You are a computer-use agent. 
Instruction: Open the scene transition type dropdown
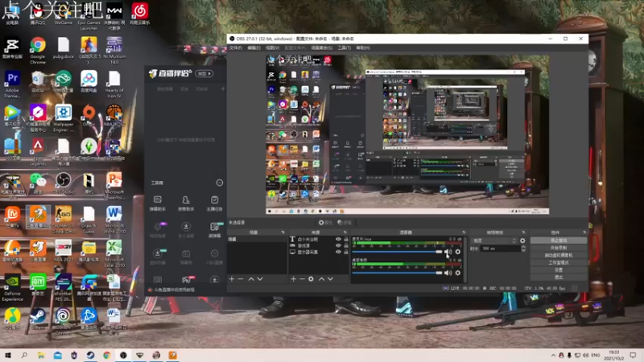[495, 241]
